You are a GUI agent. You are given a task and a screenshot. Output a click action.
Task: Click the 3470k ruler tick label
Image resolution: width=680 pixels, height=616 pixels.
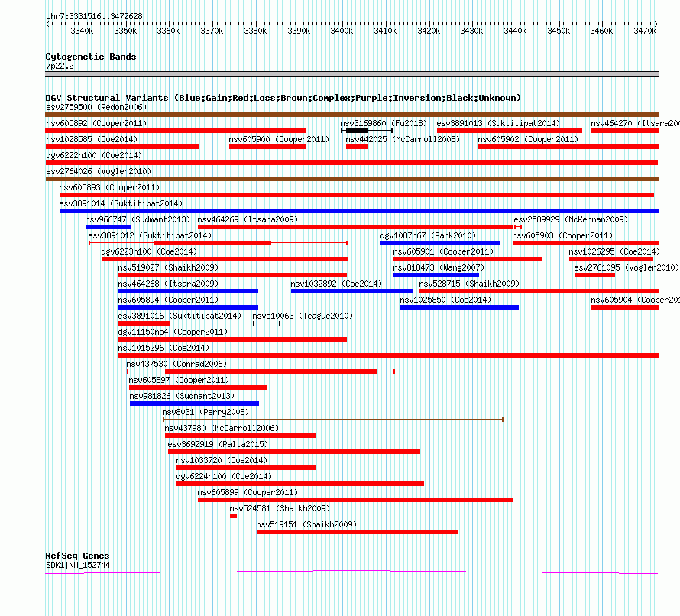point(645,31)
